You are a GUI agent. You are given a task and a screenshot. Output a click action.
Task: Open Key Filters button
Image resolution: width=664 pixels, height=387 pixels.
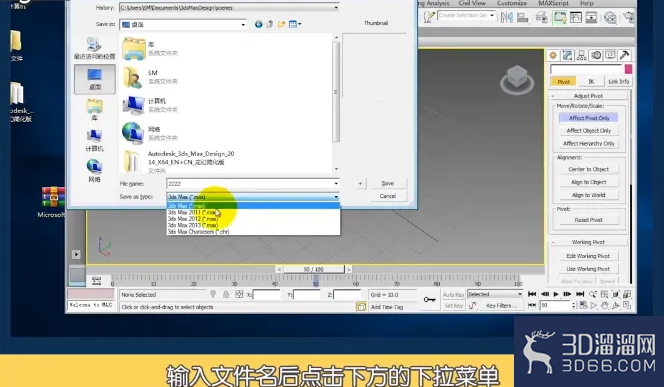pos(501,306)
